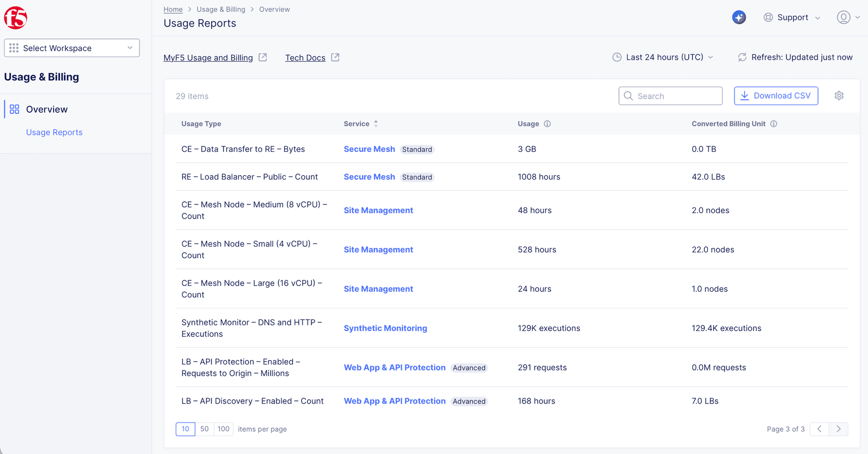Click the Usage Type column header

pos(201,124)
